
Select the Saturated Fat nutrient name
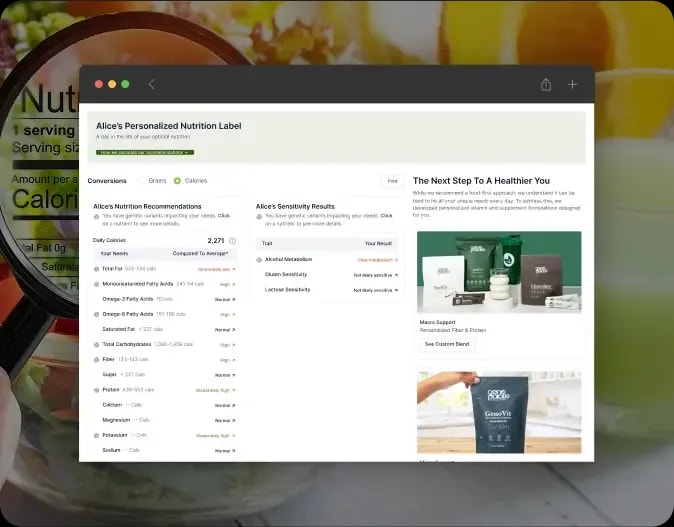pos(119,329)
